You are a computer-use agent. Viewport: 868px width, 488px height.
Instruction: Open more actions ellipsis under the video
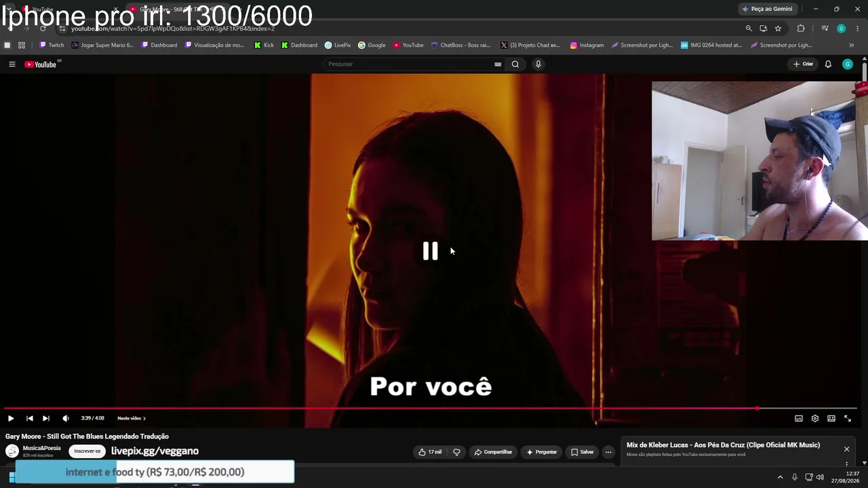[x=608, y=452]
